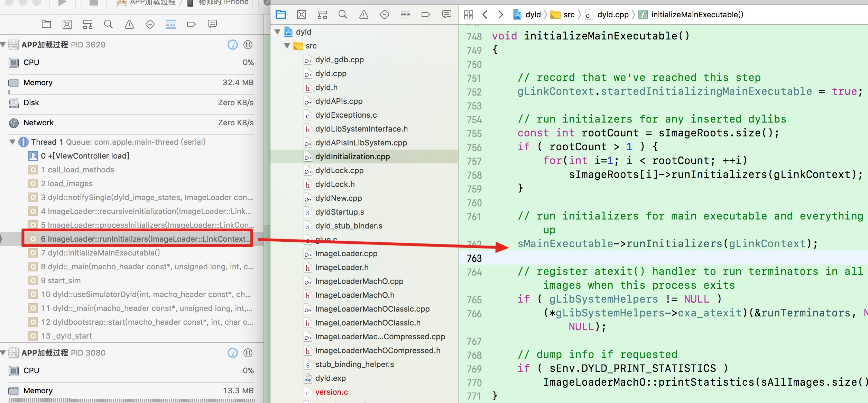The image size is (868, 403).
Task: Open the Test navigator in the left toolbar
Action: [150, 24]
